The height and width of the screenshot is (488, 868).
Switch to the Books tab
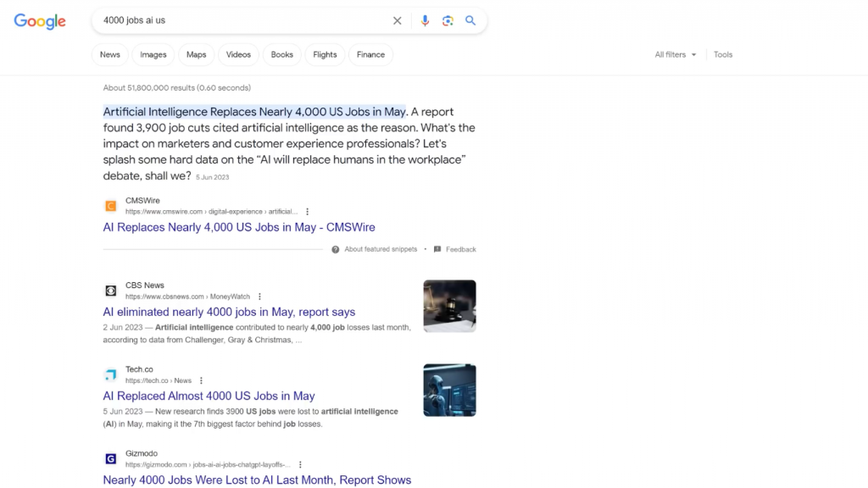pyautogui.click(x=281, y=55)
